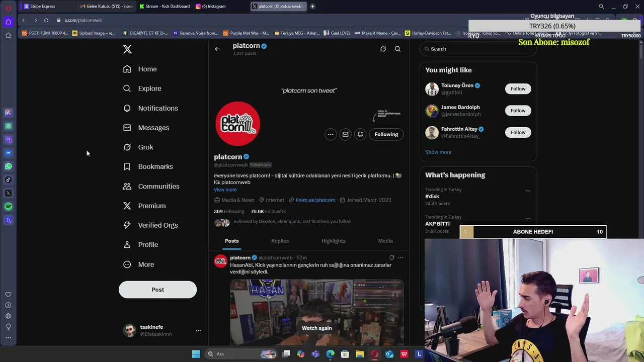Switch to Gelen Kutusu Gmail tab
This screenshot has width=644, height=362.
coord(106,7)
